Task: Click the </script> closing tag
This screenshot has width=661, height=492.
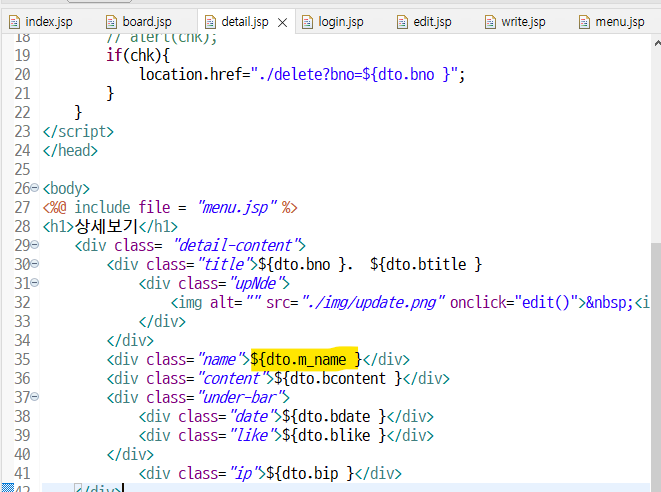Action: tap(78, 132)
